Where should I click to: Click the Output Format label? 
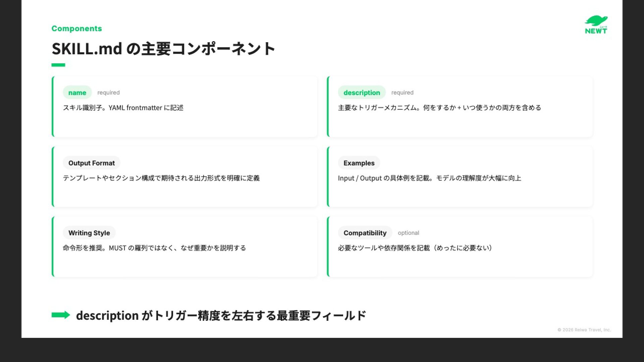point(91,163)
